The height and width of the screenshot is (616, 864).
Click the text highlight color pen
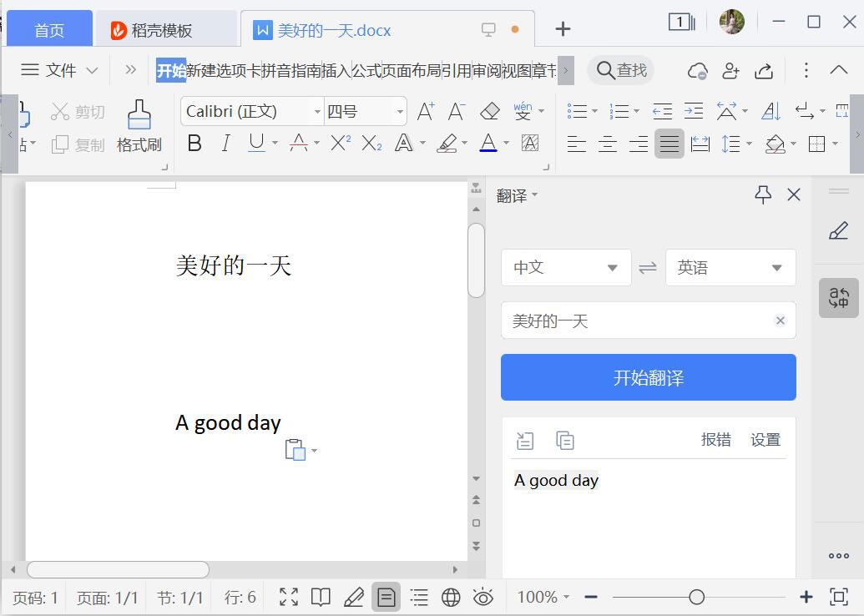(x=447, y=144)
